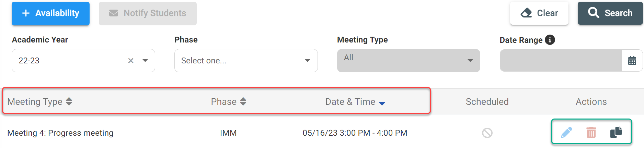644x148 pixels.
Task: Select the Meeting 4: Progress meeting row
Action: pyautogui.click(x=60, y=133)
